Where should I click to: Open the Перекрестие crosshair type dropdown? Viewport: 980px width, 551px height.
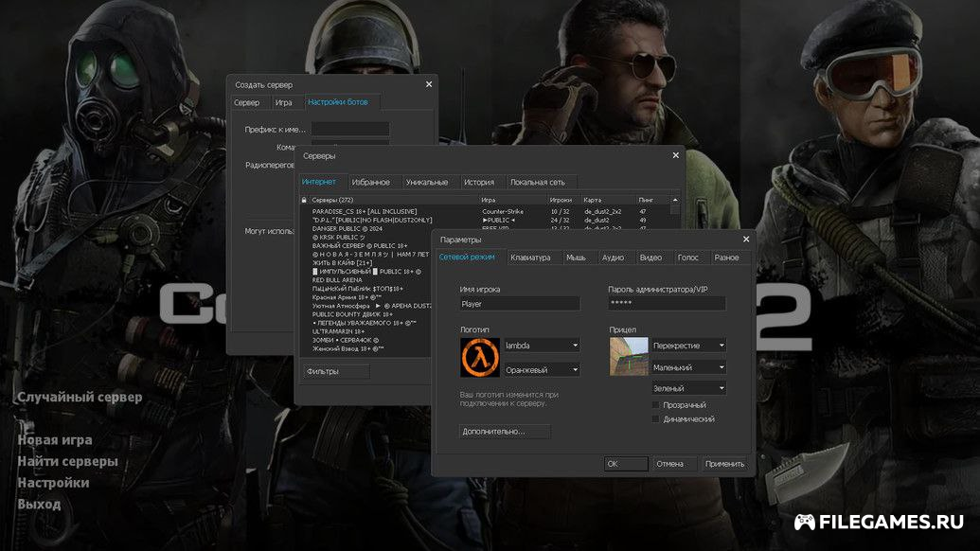click(x=688, y=346)
